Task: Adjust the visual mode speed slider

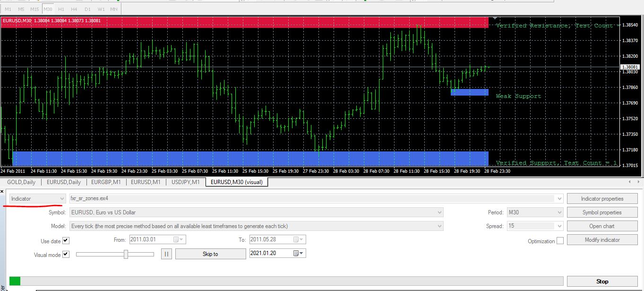Action: coord(126,254)
